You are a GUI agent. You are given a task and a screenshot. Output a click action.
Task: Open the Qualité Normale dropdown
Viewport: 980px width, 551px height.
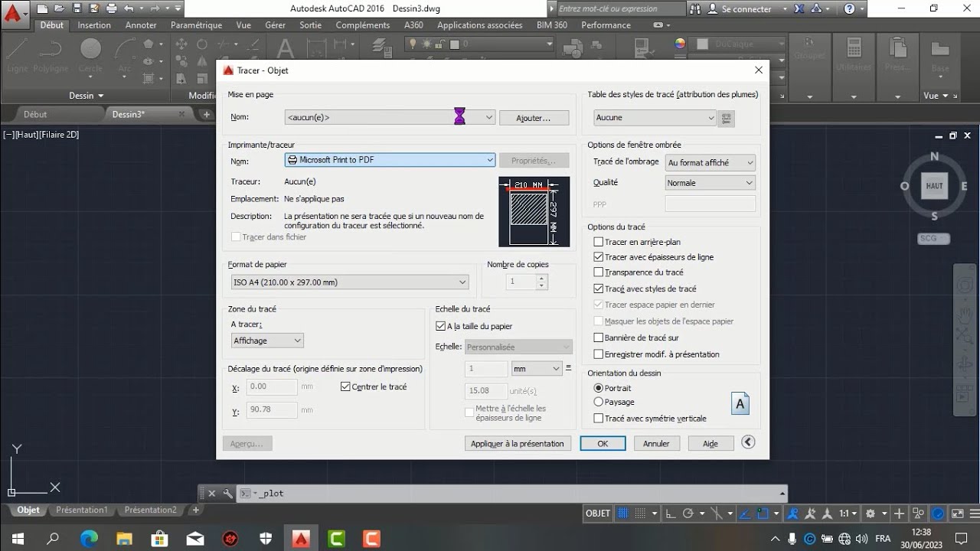(x=710, y=183)
